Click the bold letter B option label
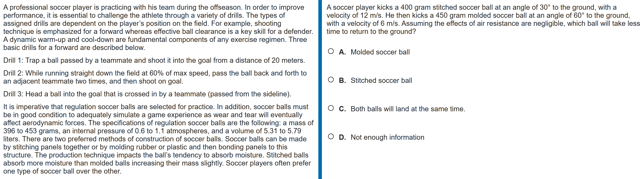644x179 pixels. pos(342,81)
